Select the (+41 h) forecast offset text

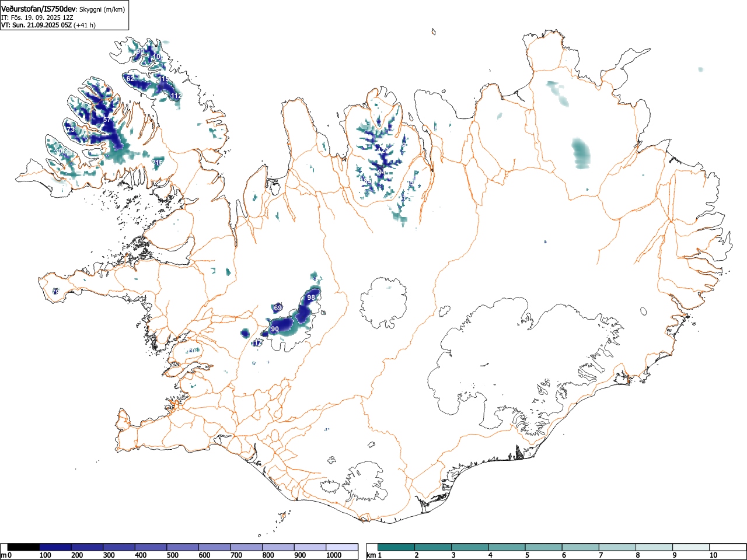pos(85,25)
